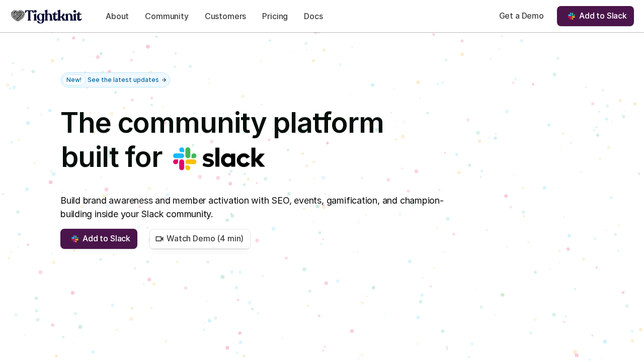This screenshot has height=362, width=644.
Task: Open the About menu item
Action: (117, 16)
